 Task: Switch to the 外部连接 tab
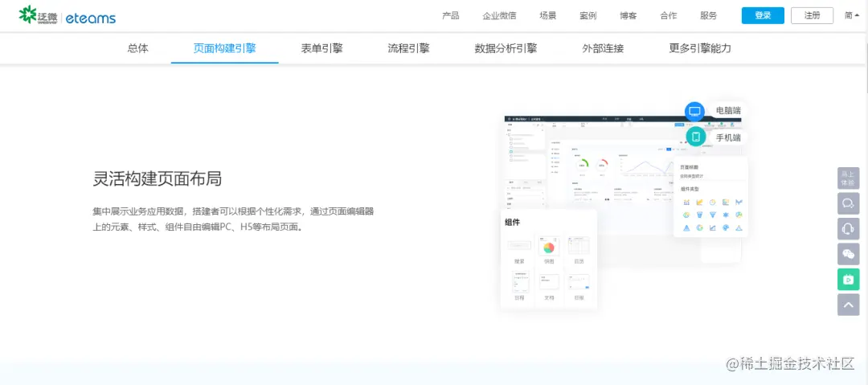click(603, 48)
